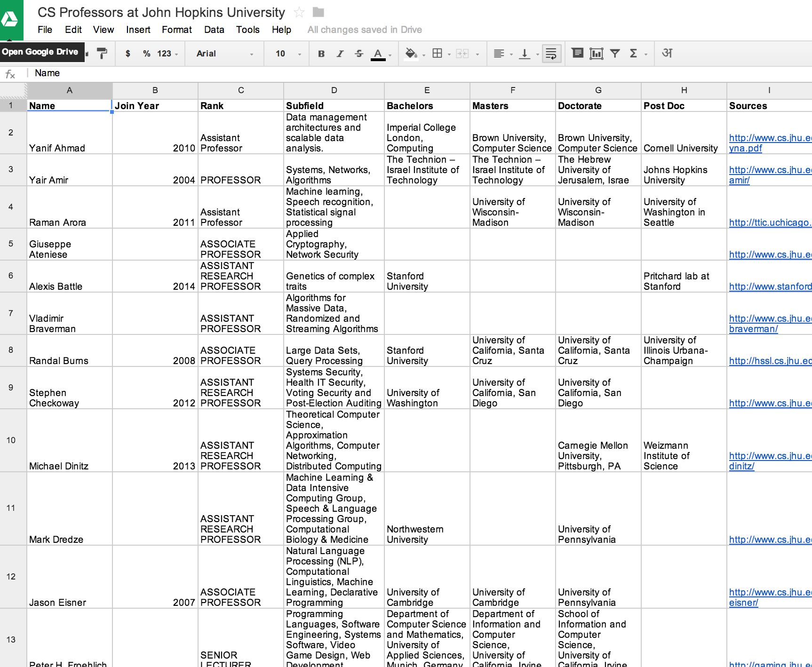Open the functions sigma icon

coord(633,53)
